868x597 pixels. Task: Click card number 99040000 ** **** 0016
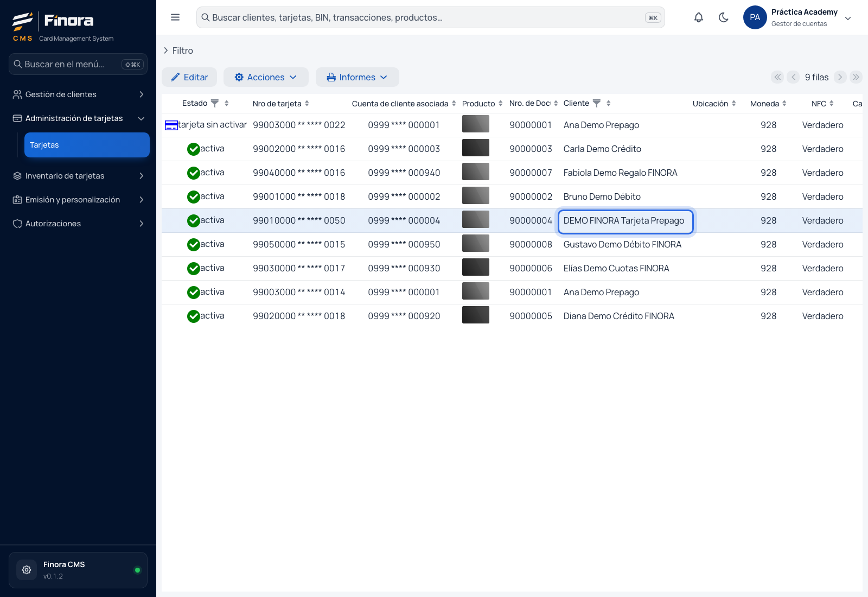[299, 173]
